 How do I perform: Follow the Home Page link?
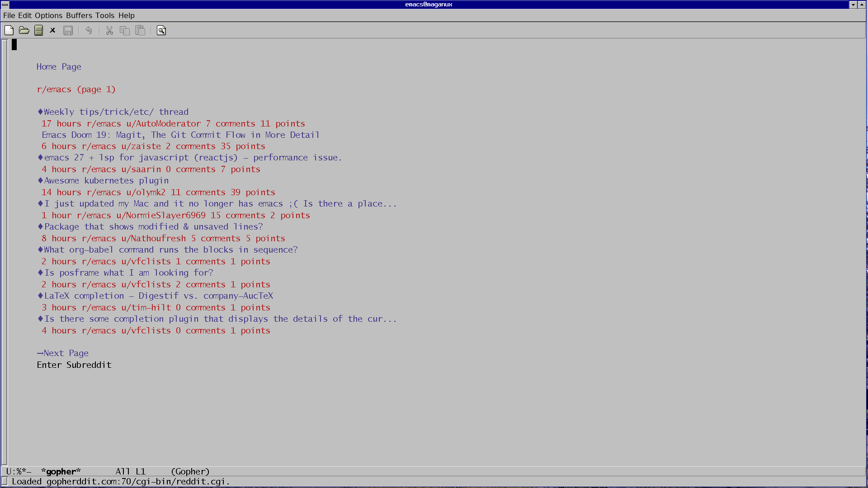pos(59,67)
